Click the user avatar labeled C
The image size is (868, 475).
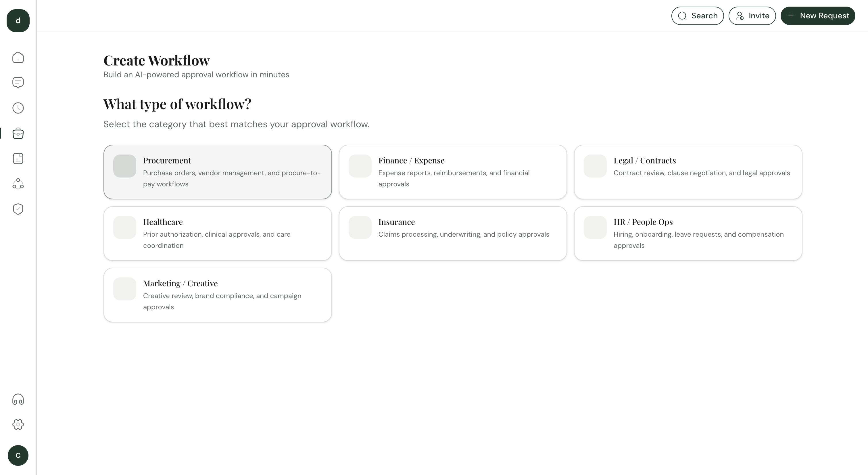[18, 455]
